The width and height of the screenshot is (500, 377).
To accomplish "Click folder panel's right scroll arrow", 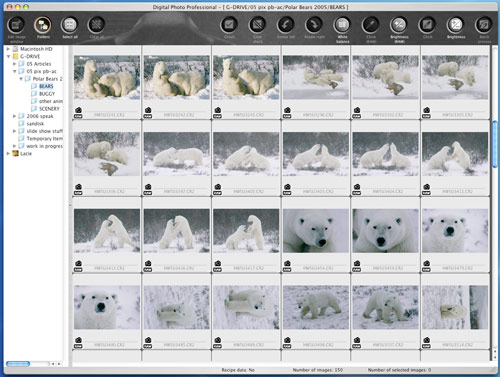I will pos(59,364).
